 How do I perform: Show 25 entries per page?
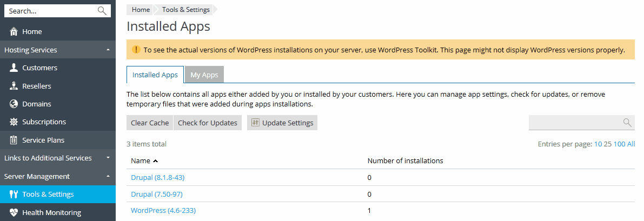(608, 144)
